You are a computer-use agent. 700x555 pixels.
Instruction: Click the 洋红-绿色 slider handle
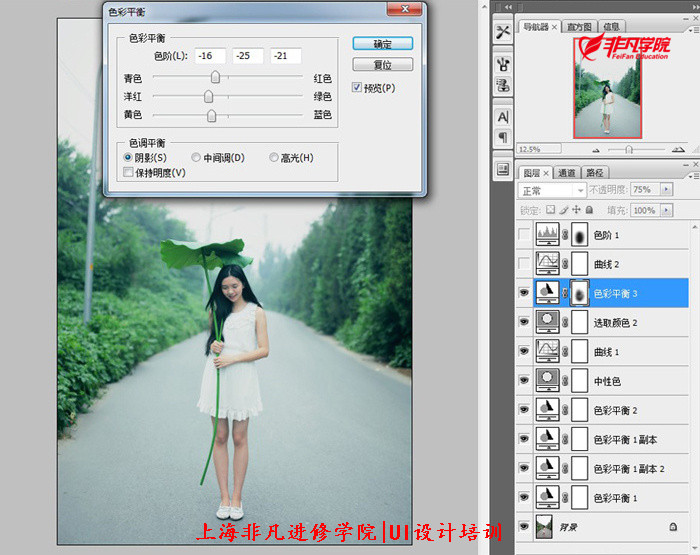(x=208, y=96)
